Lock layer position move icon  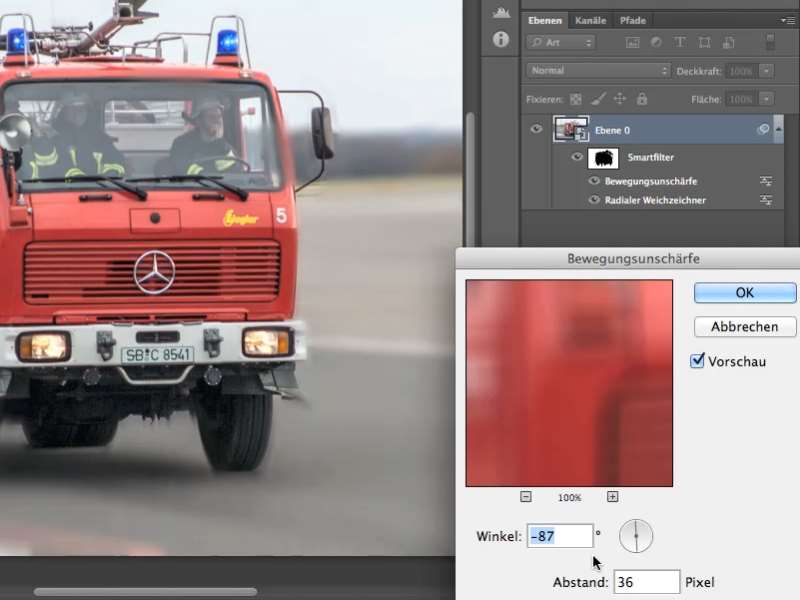click(x=620, y=98)
